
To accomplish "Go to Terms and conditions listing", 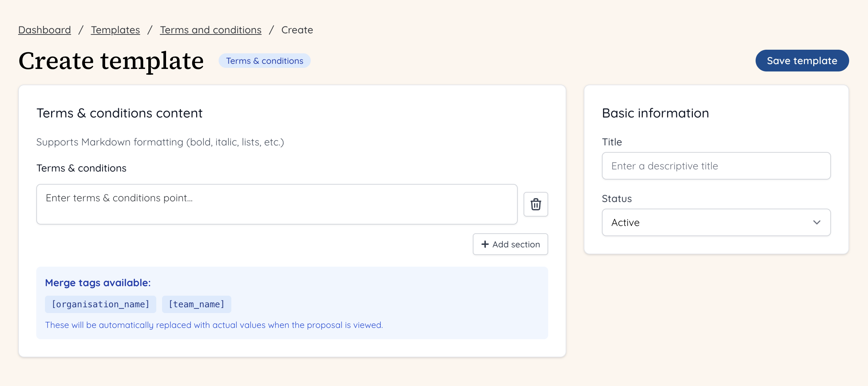I will pyautogui.click(x=211, y=30).
